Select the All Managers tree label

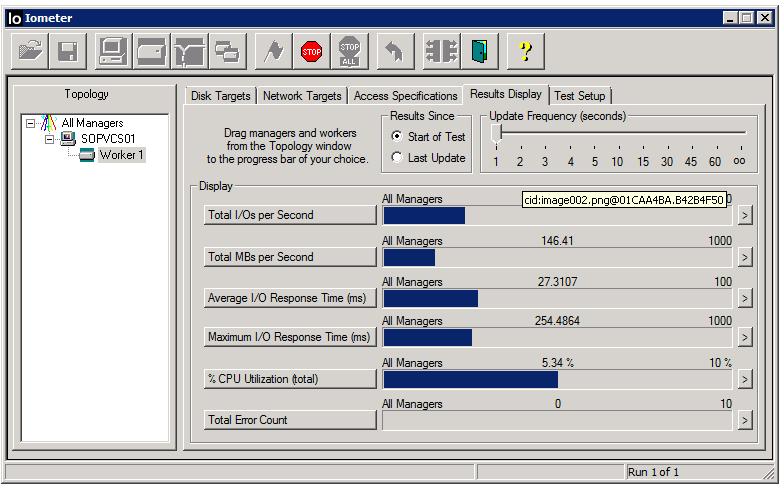click(92, 123)
